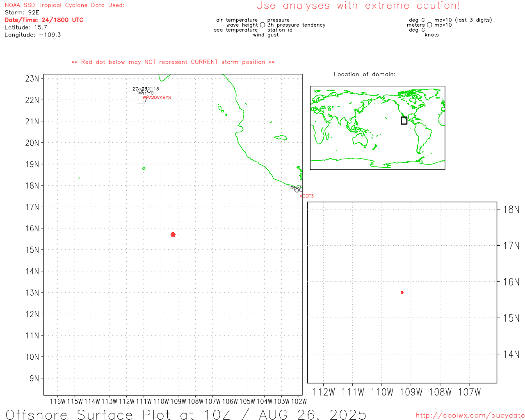Select the double-circle station marker near 22N
Screen dimensions: 525x420
(140, 91)
